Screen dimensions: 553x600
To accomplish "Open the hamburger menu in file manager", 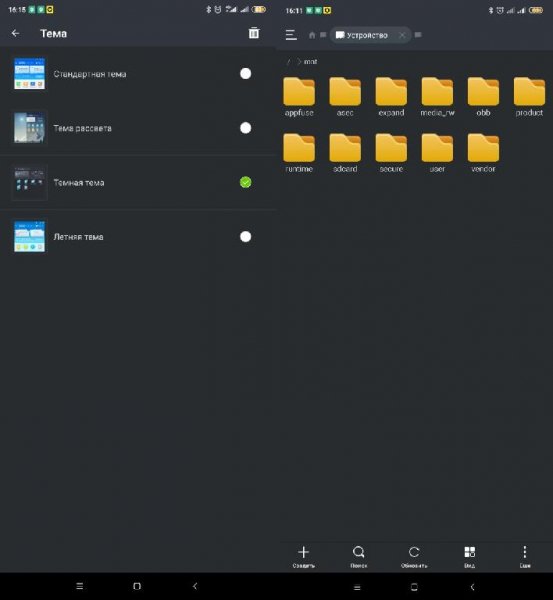I will point(291,35).
